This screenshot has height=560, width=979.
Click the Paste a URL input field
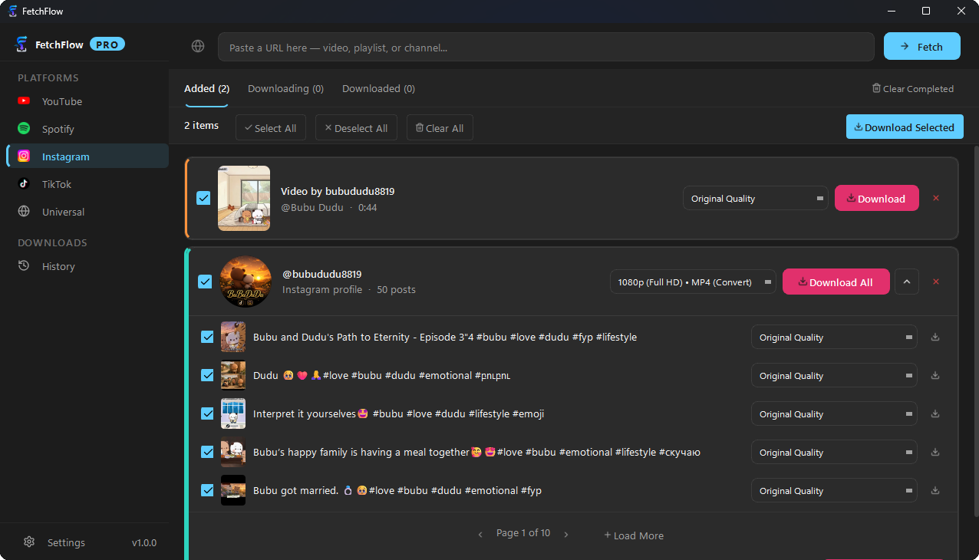(x=546, y=47)
